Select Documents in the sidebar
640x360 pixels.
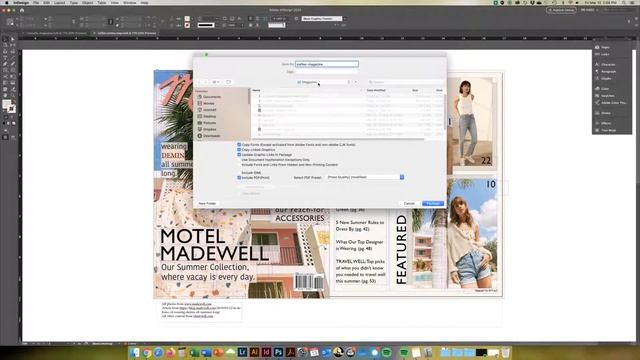pyautogui.click(x=209, y=97)
